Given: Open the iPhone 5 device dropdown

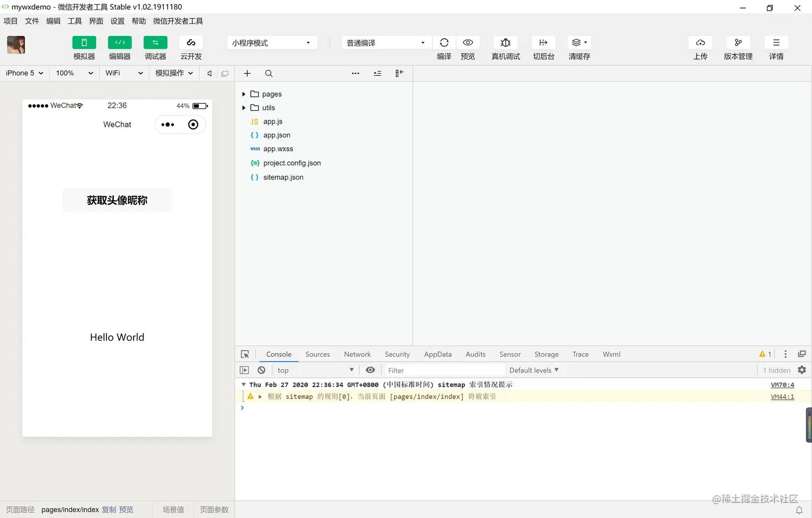Looking at the screenshot, I should (25, 73).
